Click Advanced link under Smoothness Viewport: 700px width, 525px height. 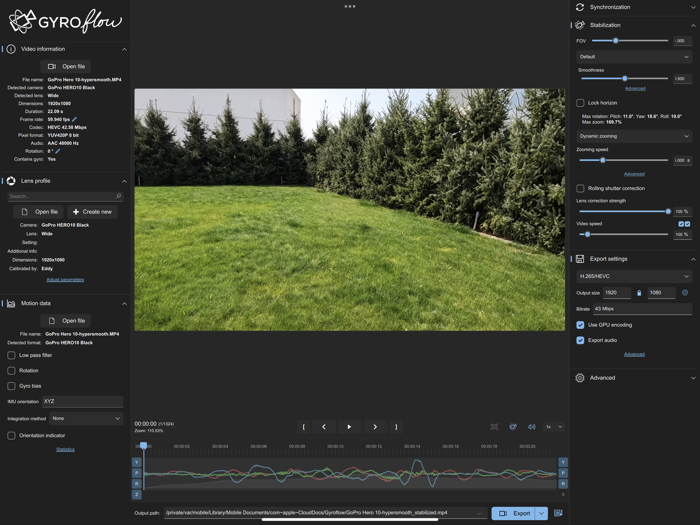pos(635,88)
